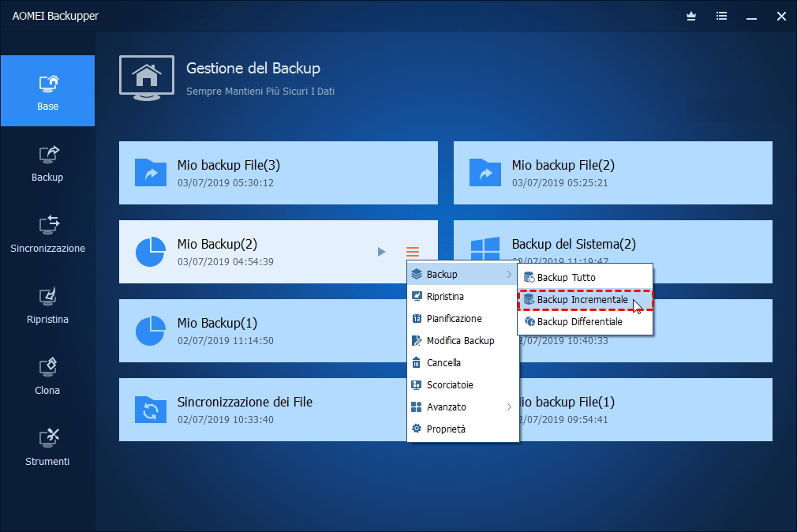The width and height of the screenshot is (797, 532).
Task: Click the date 03/07/2019 05:25:21
Action: [559, 183]
